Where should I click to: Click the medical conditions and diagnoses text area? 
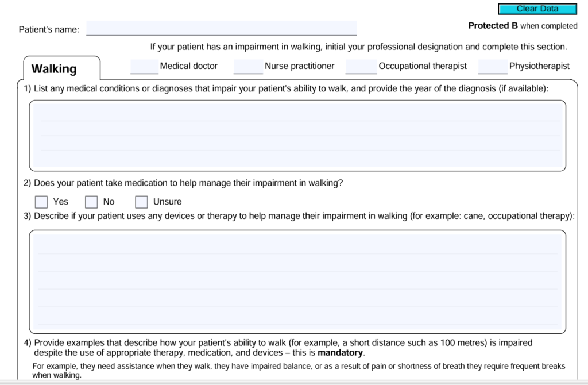click(x=297, y=135)
